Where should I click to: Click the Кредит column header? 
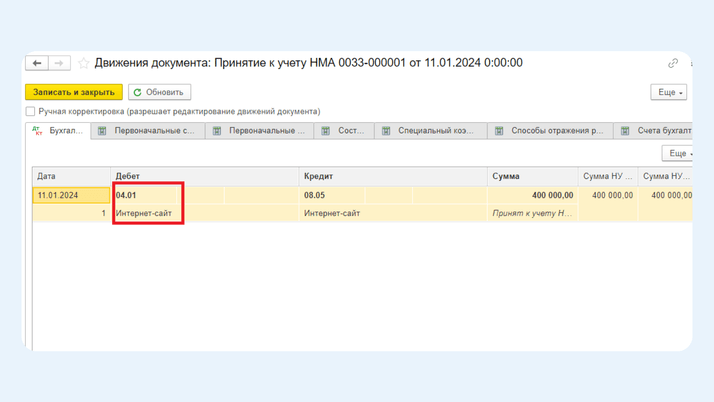pyautogui.click(x=393, y=176)
